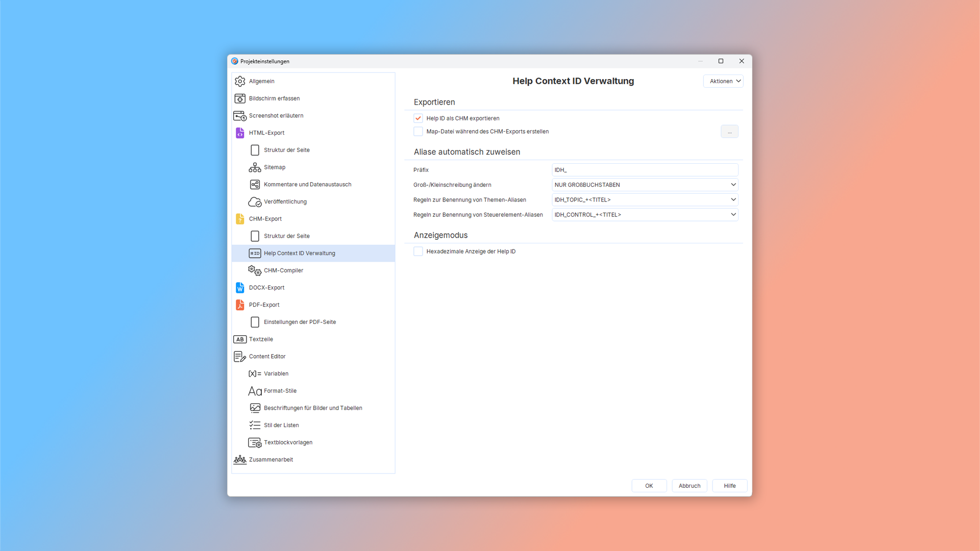This screenshot has width=980, height=551.
Task: Enable Map-Datei während des CHM-Exports erstellen
Action: (418, 132)
